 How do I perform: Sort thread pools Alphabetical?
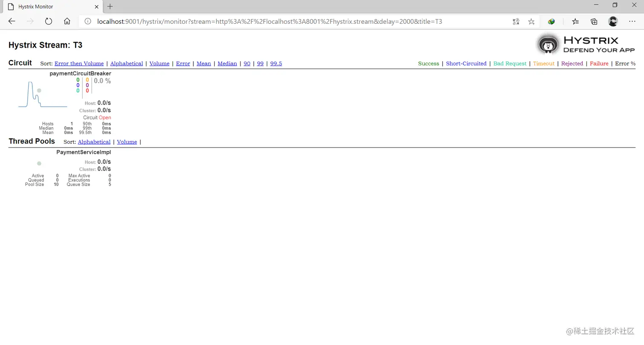tap(94, 142)
